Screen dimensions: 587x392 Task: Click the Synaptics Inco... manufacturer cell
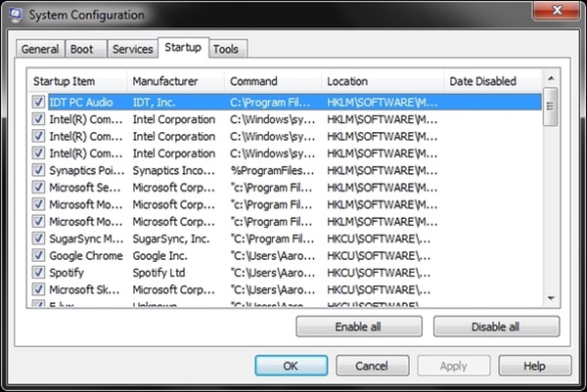174,170
